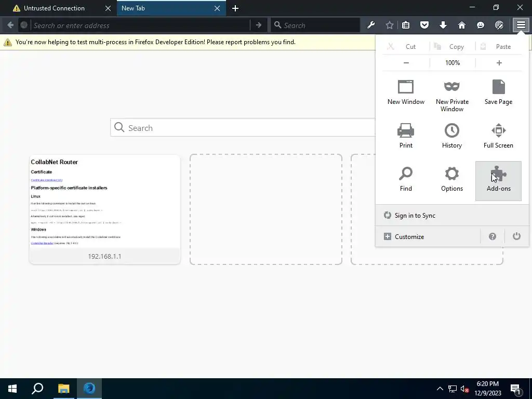
Task: Click the back arrow button
Action: point(10,25)
